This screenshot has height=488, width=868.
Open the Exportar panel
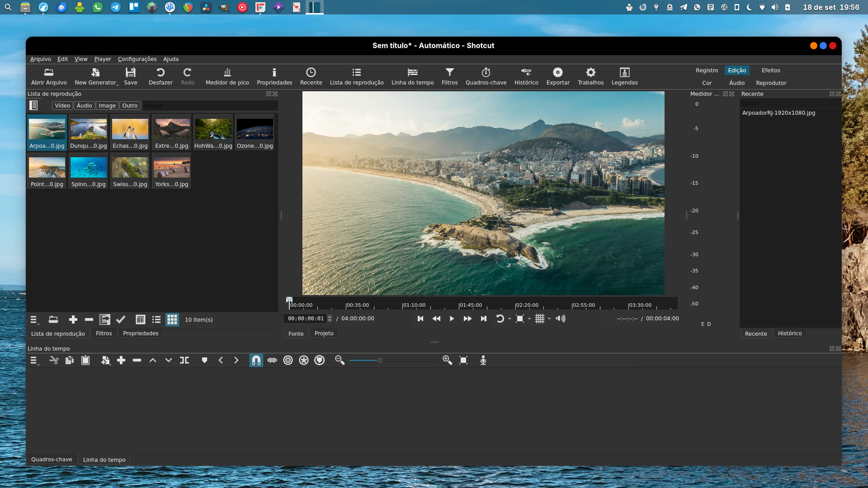(557, 76)
